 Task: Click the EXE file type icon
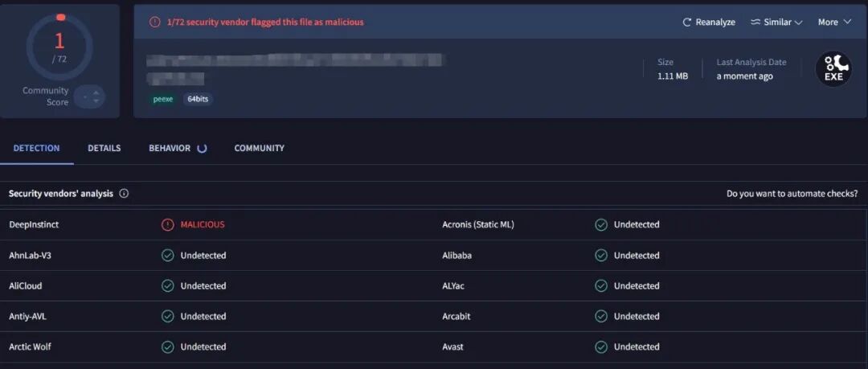coord(833,69)
